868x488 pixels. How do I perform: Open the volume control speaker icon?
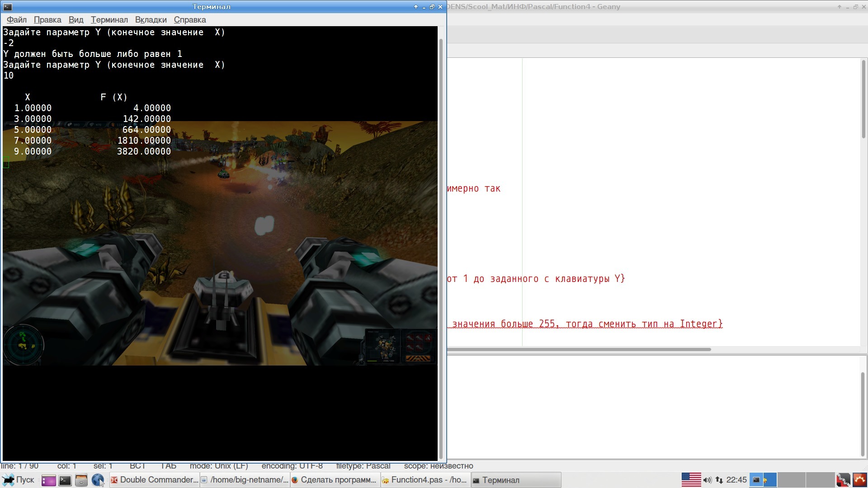coord(708,480)
